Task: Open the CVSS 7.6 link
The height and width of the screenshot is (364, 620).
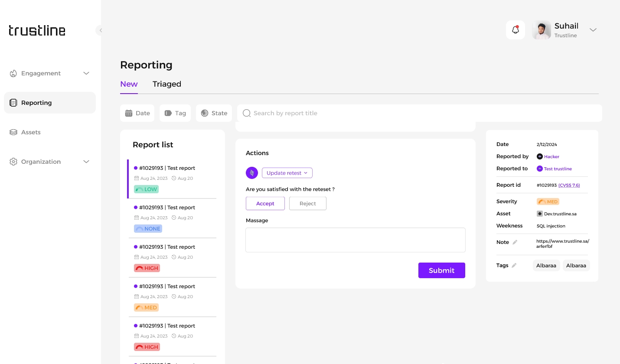Action: click(x=569, y=185)
